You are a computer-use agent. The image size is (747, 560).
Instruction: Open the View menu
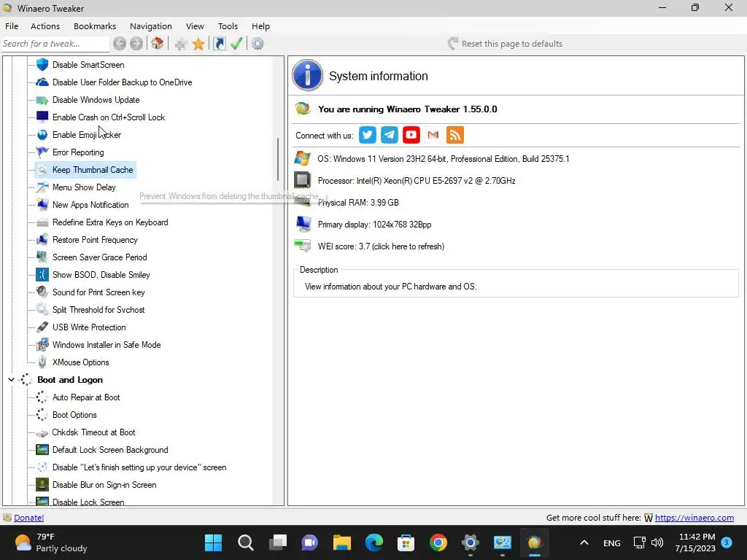coord(195,26)
